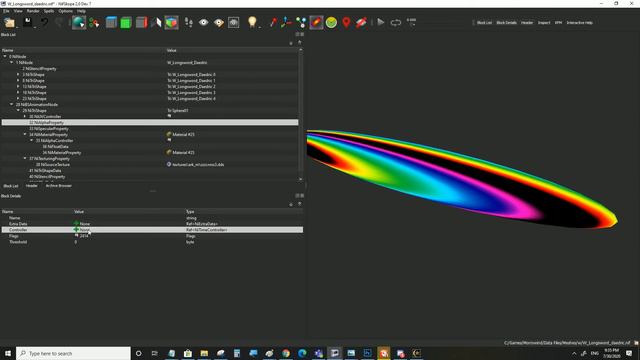Click the red map marker icon

coord(346,22)
